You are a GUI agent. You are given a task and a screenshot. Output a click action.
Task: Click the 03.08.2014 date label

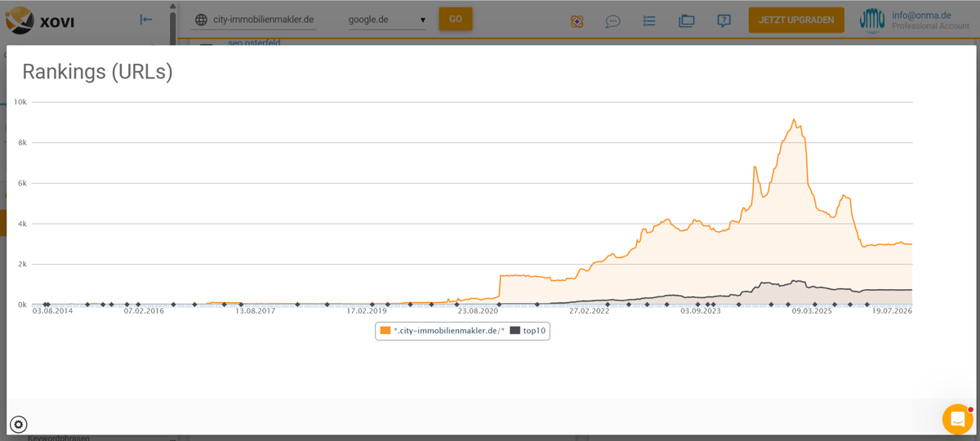point(52,311)
